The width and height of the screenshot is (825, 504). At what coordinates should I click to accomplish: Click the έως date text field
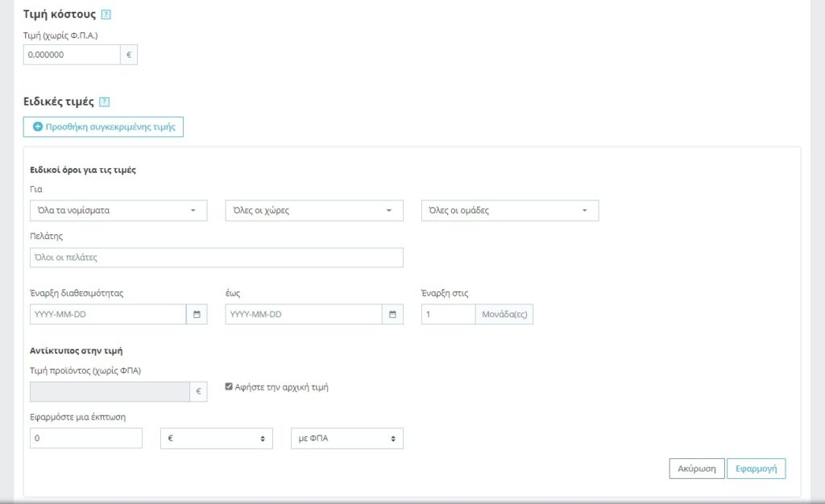303,314
